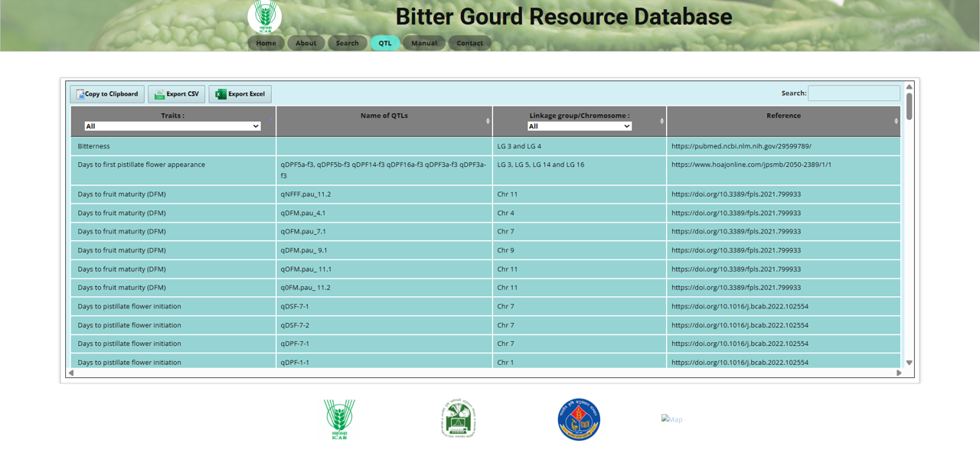The width and height of the screenshot is (980, 456).
Task: Open the Contact page
Action: point(469,43)
